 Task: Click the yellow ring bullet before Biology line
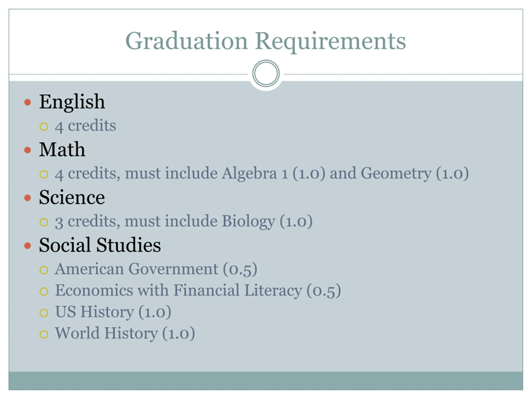click(44, 222)
